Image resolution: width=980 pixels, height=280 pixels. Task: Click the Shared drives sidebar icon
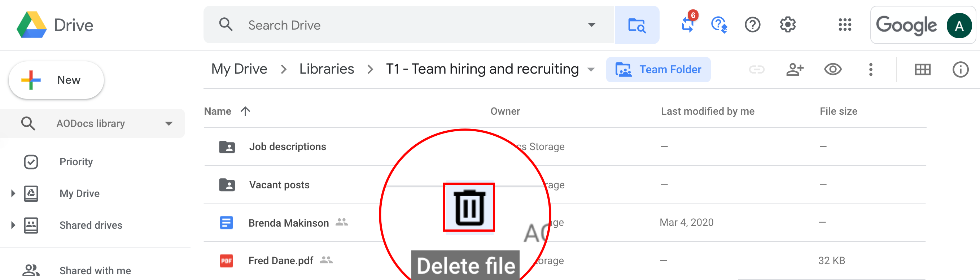click(x=31, y=225)
